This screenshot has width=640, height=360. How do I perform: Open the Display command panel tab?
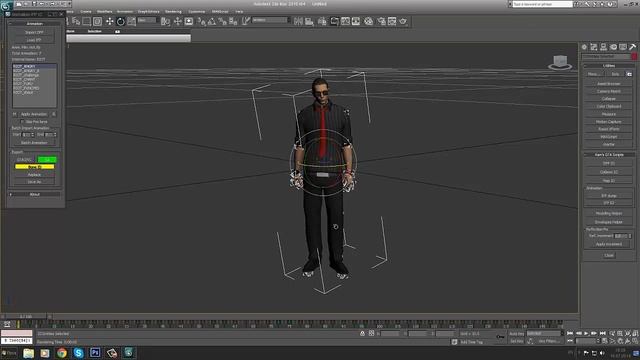623,47
